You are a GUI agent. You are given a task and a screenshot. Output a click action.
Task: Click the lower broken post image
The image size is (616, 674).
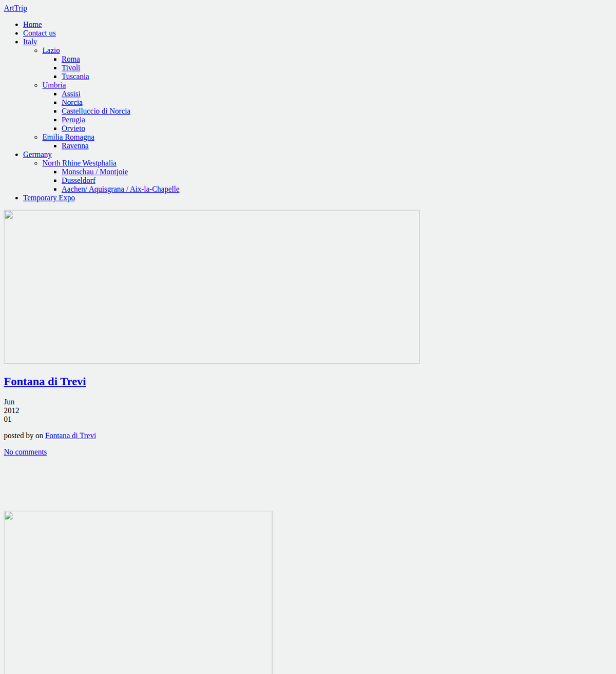[x=138, y=592]
